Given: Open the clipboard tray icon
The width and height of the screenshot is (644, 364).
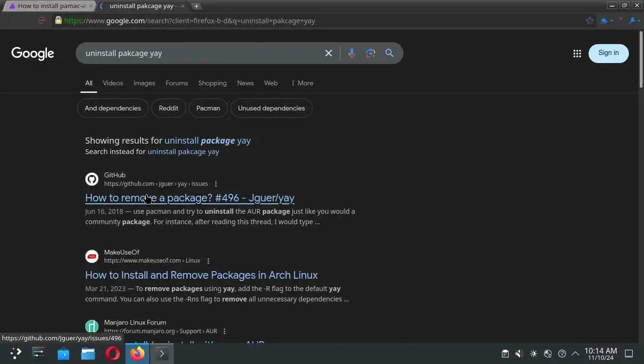Looking at the screenshot, I should point(505,354).
